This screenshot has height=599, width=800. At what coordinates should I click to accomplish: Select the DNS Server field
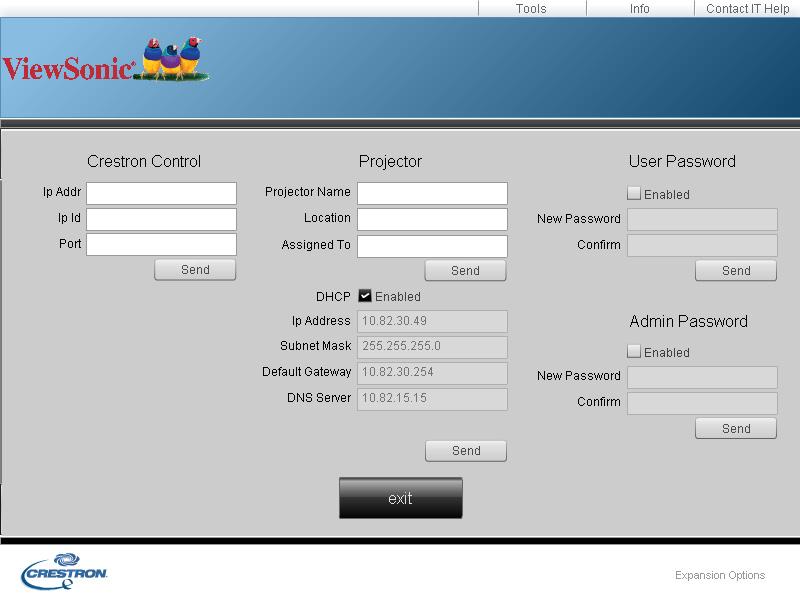(x=432, y=399)
